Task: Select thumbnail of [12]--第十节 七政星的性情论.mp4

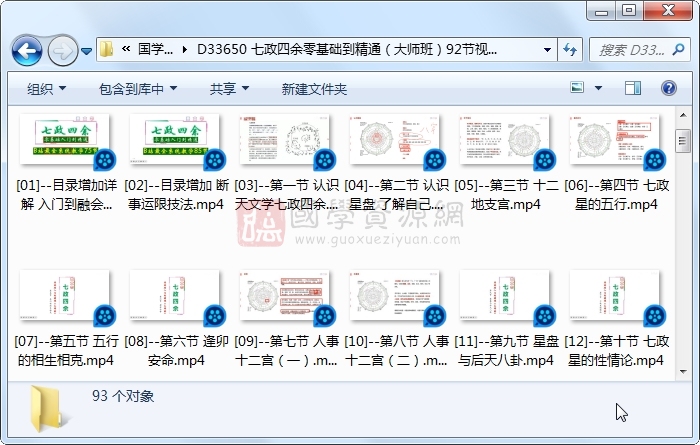Action: coord(614,295)
